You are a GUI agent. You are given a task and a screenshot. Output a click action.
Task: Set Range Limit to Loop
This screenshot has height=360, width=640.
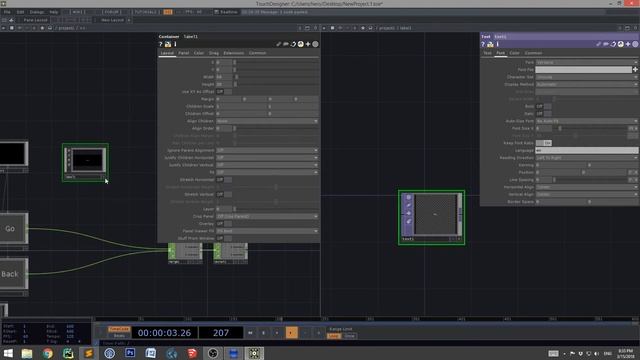[x=333, y=336]
